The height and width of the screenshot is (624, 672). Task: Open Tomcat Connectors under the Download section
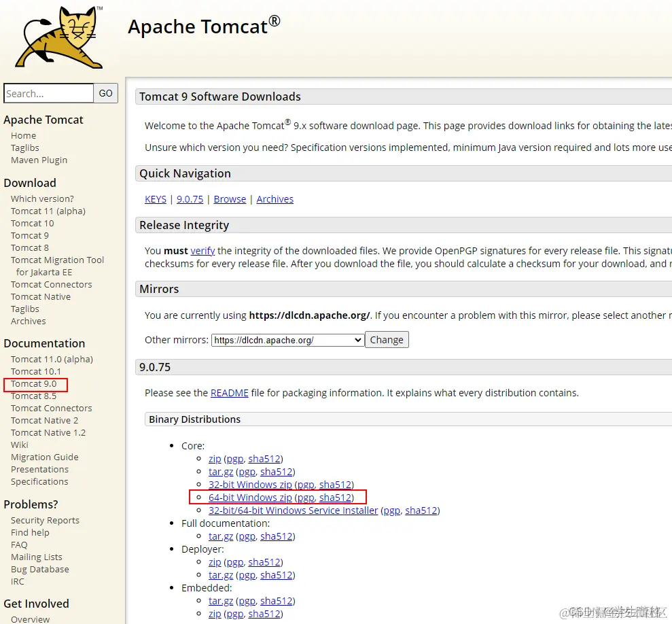52,284
